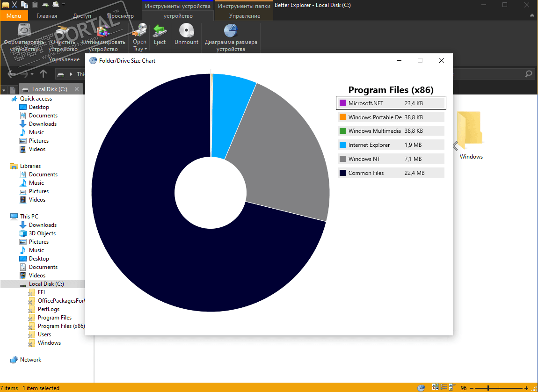Click the cut scissors quick access icon
The height and width of the screenshot is (392, 538).
tap(15, 5)
